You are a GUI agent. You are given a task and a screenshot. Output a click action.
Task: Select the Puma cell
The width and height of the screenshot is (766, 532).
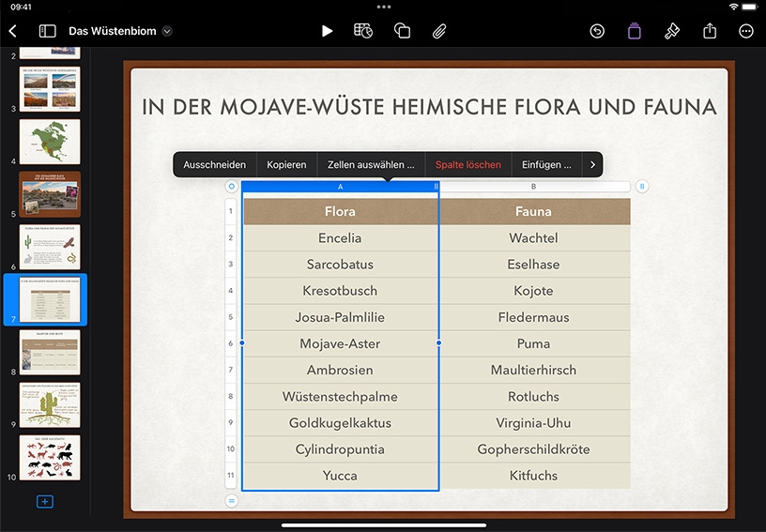(x=534, y=343)
